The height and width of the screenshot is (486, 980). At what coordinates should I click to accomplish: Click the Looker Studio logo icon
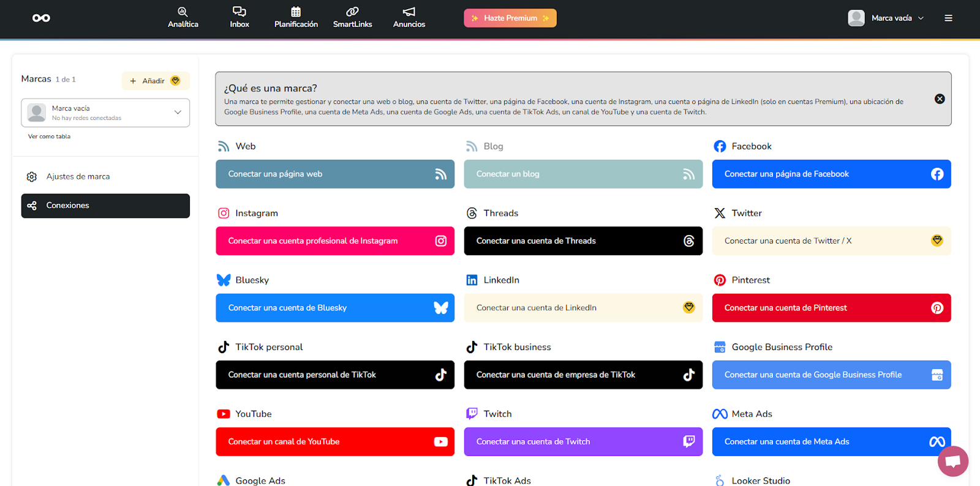720,480
